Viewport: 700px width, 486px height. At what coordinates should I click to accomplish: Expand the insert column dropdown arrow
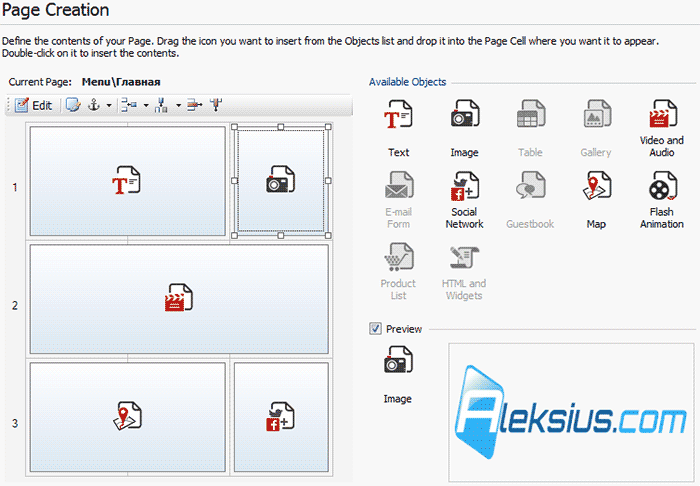coord(178,106)
